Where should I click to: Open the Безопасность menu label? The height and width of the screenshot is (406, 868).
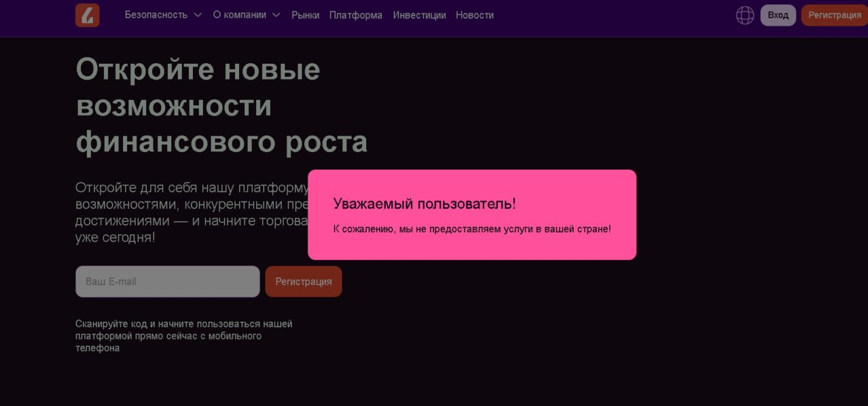[156, 15]
